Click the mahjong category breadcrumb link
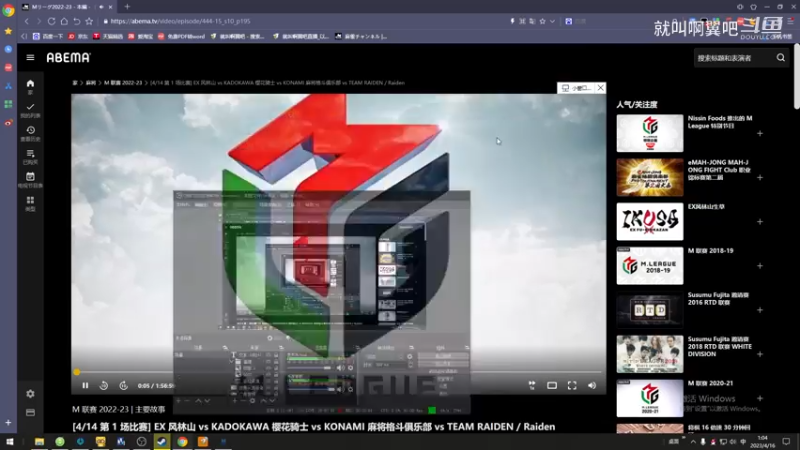 [x=91, y=83]
